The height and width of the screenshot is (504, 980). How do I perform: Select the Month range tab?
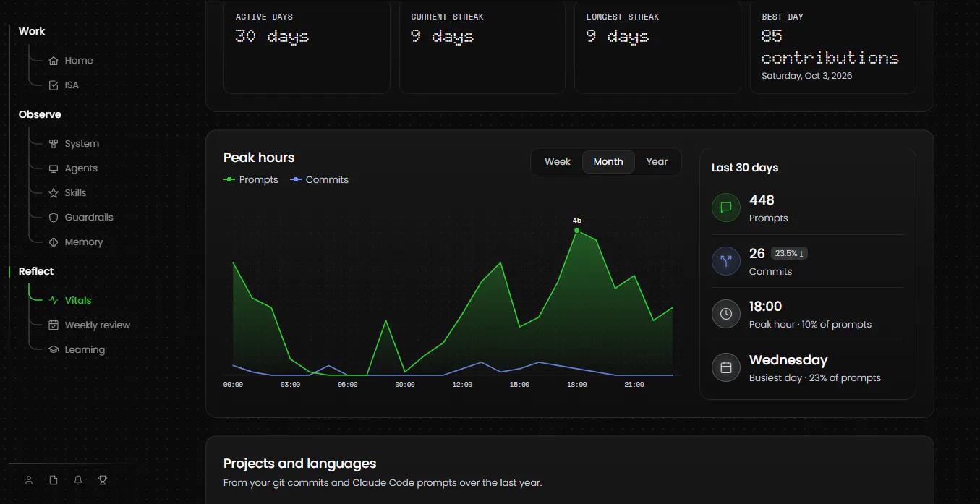(608, 162)
